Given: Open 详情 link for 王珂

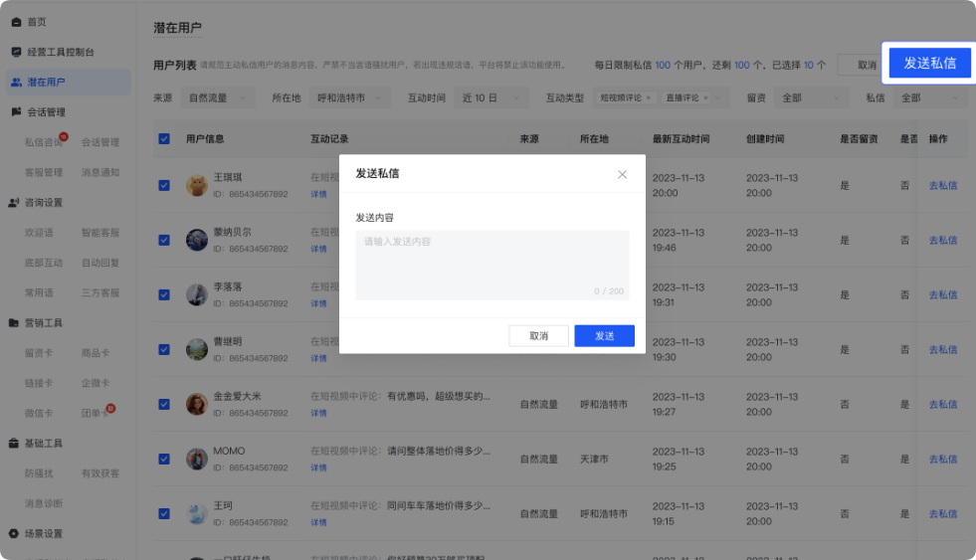Looking at the screenshot, I should (318, 522).
